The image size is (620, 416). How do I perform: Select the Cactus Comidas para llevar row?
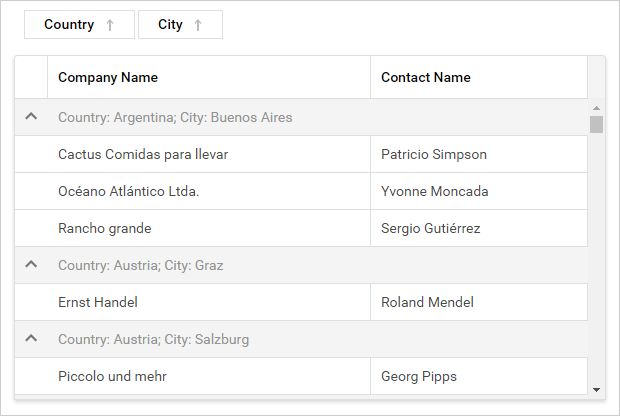[x=143, y=154]
